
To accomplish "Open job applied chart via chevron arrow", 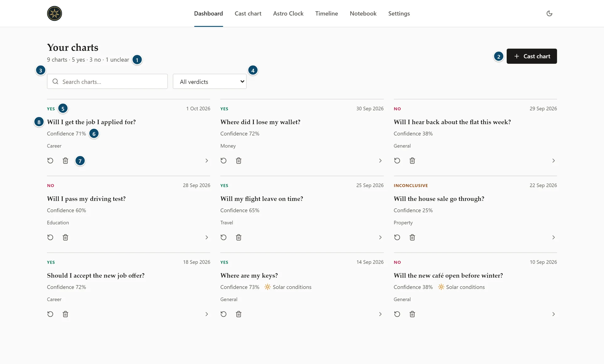I will [207, 161].
